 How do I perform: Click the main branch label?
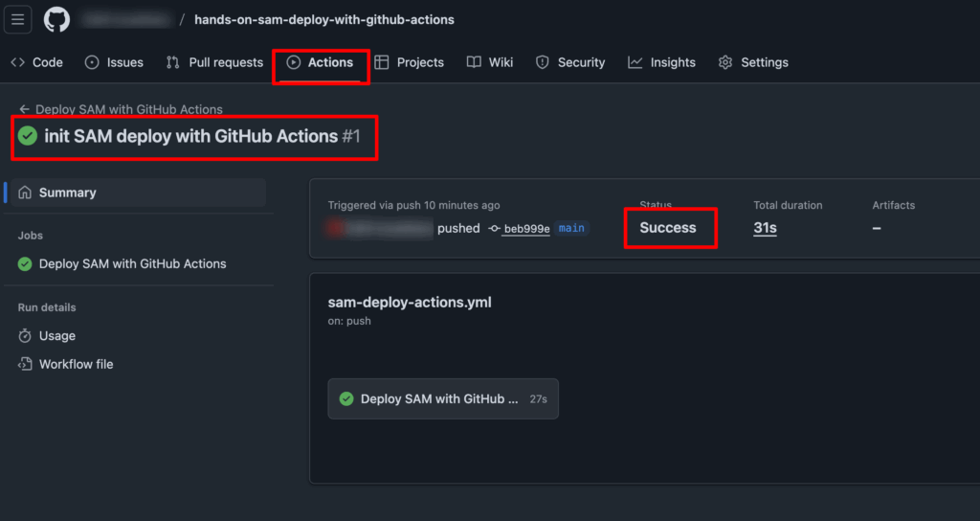click(x=571, y=228)
